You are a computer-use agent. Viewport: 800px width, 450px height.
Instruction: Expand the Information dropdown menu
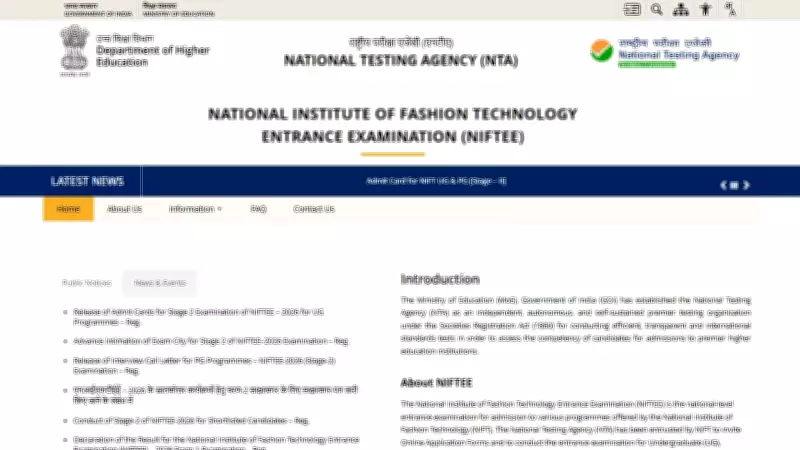[x=195, y=209]
